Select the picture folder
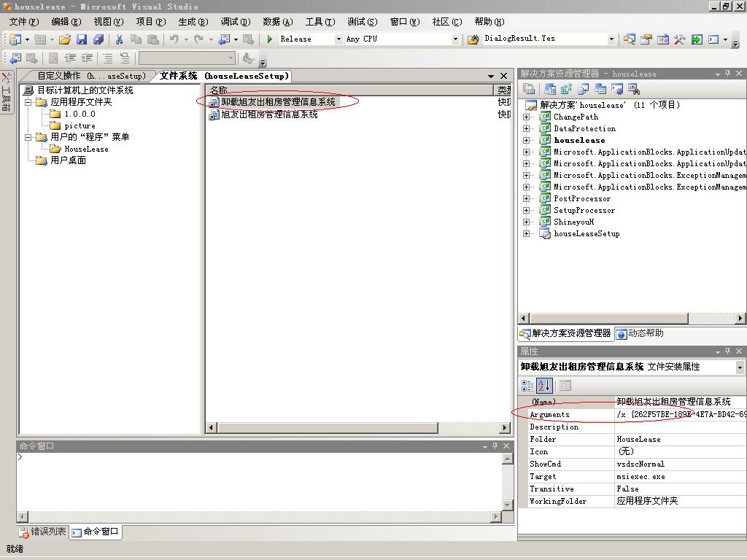Screen dimensions: 747x560 (80, 125)
